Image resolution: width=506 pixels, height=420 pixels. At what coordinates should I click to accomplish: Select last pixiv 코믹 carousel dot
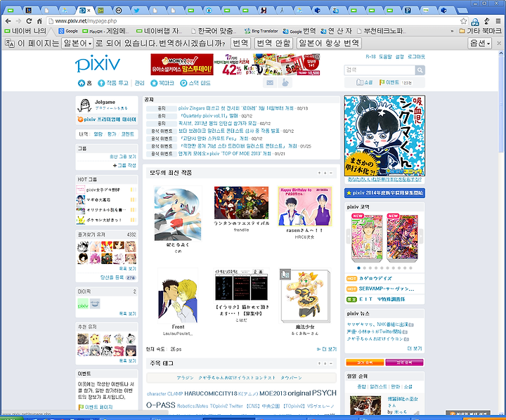pos(411,268)
